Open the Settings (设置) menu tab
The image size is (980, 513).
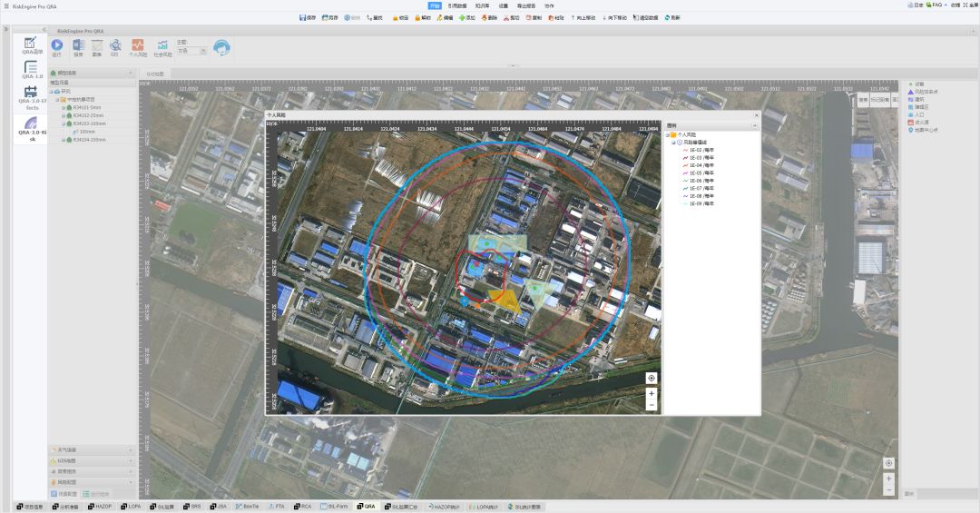click(x=503, y=5)
